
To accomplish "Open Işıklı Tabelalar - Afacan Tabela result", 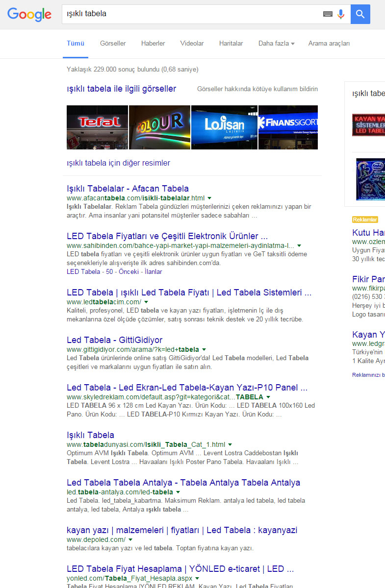I will tap(128, 189).
